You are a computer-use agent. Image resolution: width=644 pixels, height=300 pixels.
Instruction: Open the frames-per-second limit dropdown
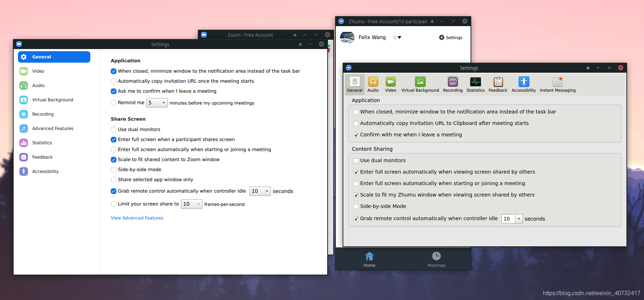point(192,204)
